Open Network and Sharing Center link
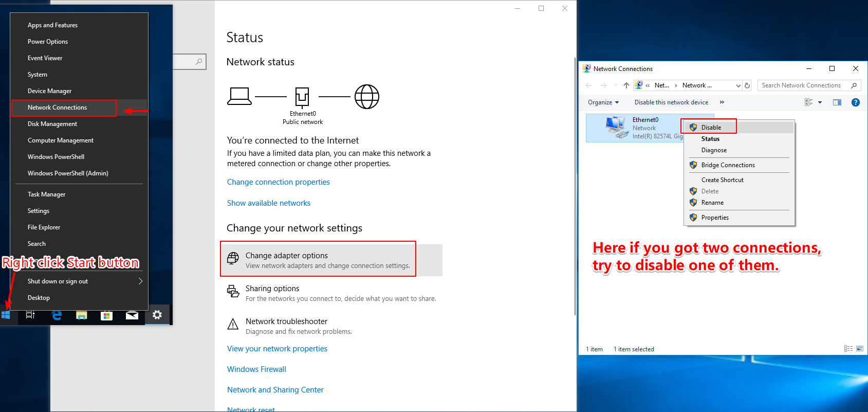 [275, 390]
